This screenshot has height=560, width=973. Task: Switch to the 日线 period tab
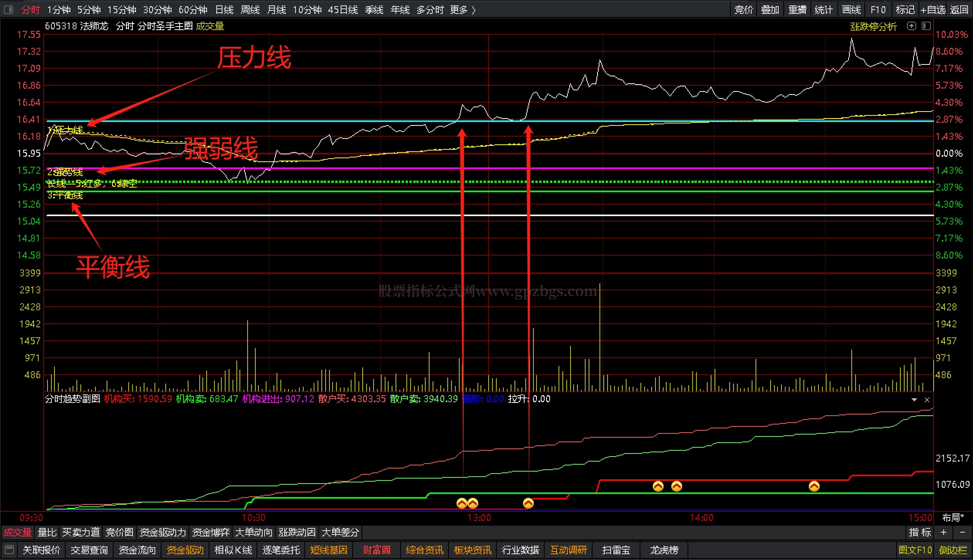click(x=224, y=10)
